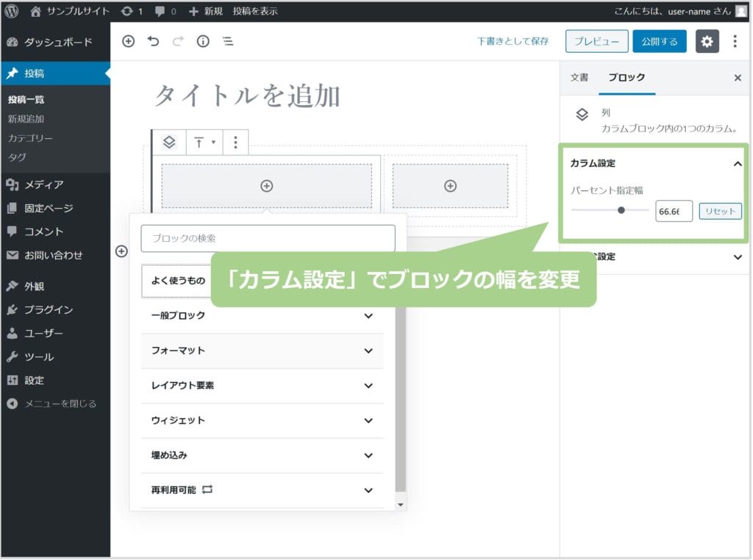This screenshot has width=753, height=560.
Task: Expand the 一般ブロック category
Action: 262,316
